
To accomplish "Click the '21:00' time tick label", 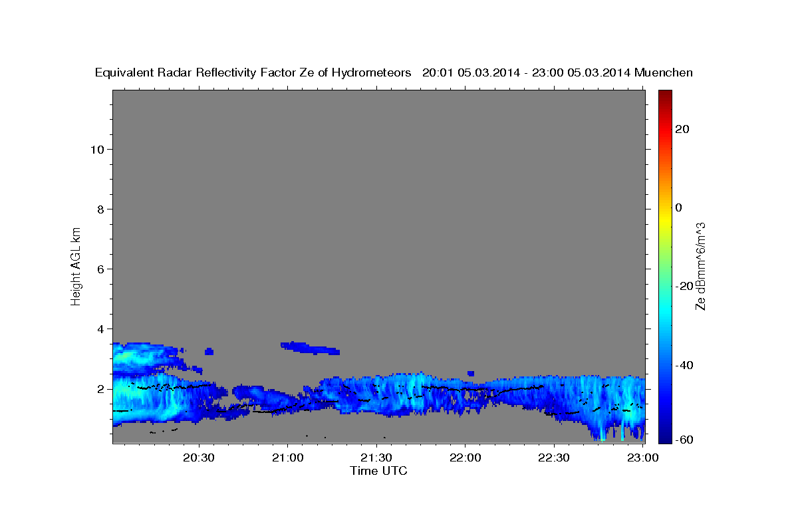I will point(288,458).
